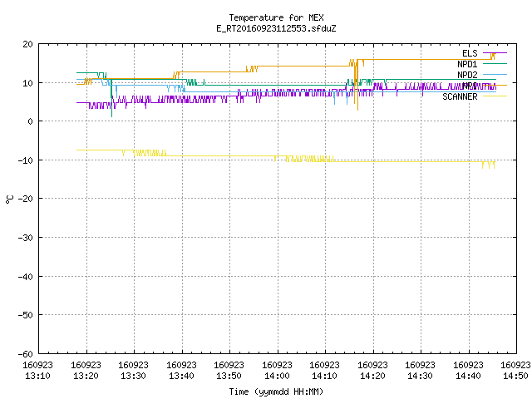
Task: Click the x-axis label 'Time (yymmdd HH:MM)'
Action: pos(276,392)
